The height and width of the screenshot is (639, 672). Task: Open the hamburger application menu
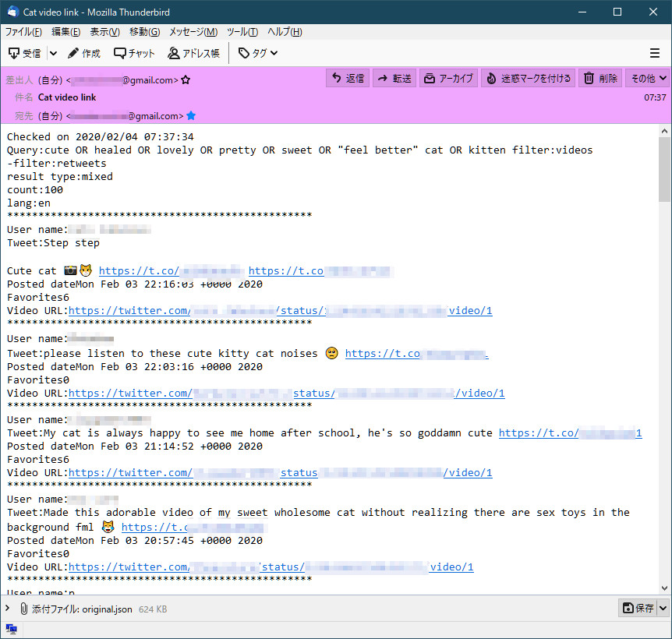point(654,53)
